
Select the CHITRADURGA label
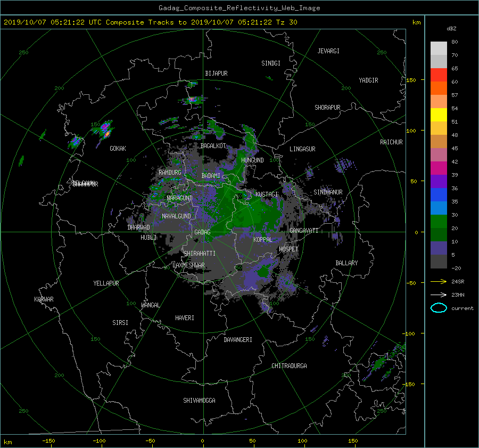pos(289,366)
